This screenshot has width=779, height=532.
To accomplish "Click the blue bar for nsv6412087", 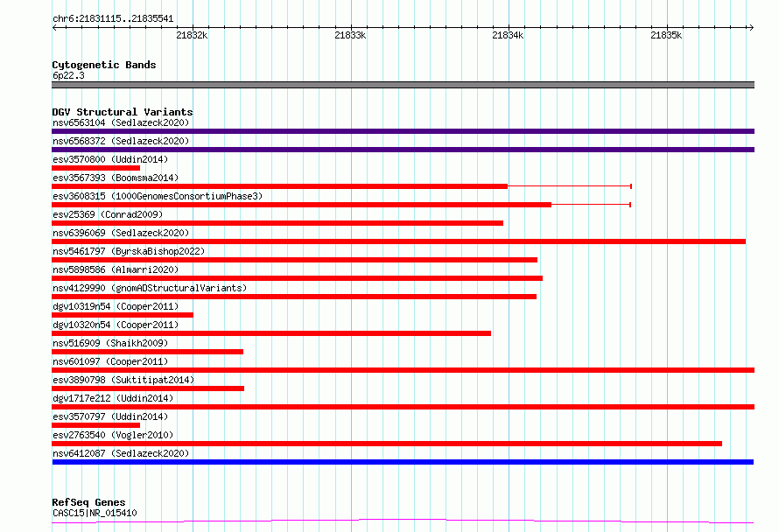I will [403, 462].
